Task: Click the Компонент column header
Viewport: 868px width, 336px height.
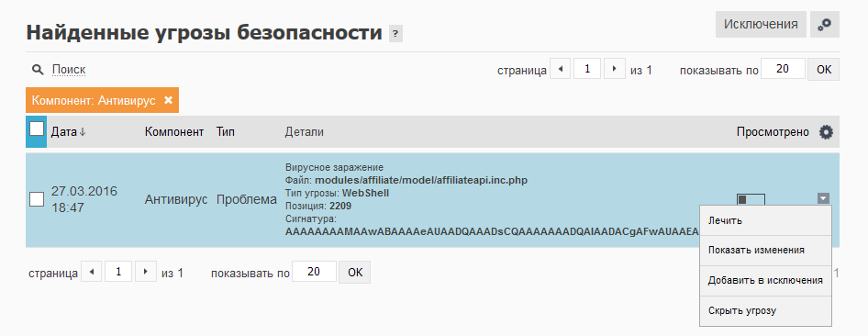Action: 174,132
